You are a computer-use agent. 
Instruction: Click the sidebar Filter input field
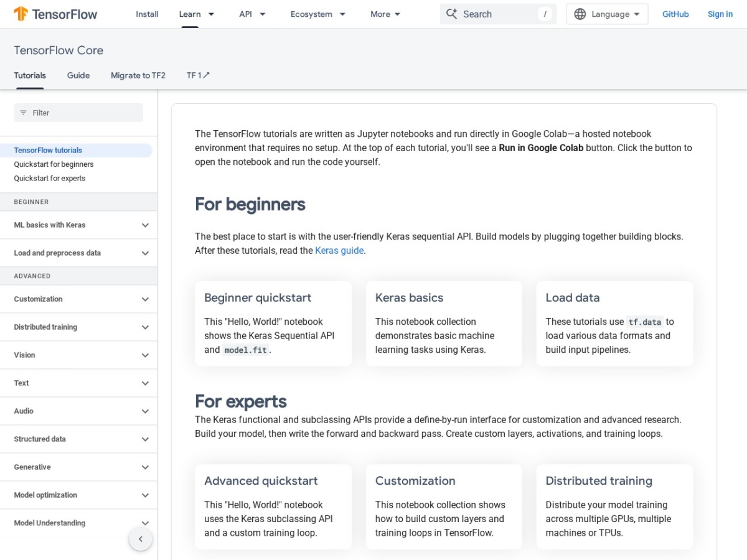78,113
